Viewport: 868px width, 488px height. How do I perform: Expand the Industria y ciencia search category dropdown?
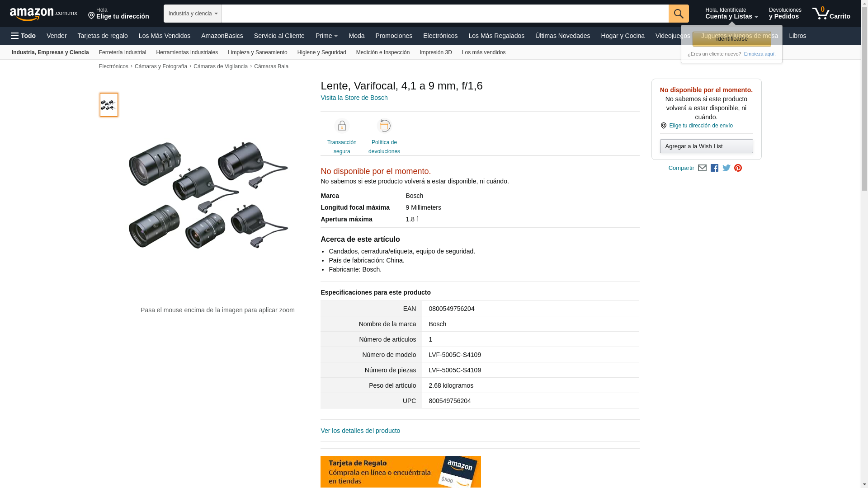pos(193,14)
